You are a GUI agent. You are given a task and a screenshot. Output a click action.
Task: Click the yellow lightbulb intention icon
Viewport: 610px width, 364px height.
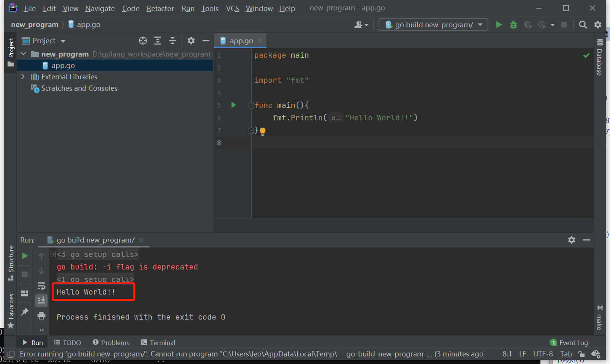click(x=263, y=131)
